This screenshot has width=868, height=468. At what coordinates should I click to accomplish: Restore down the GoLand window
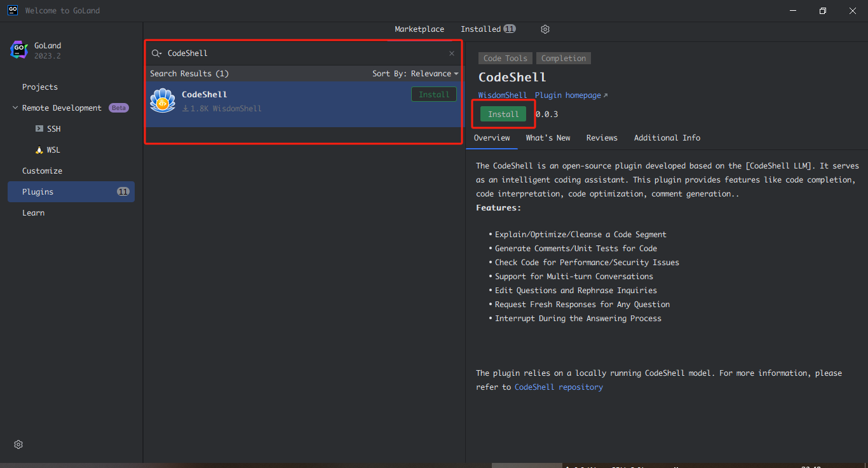click(823, 11)
